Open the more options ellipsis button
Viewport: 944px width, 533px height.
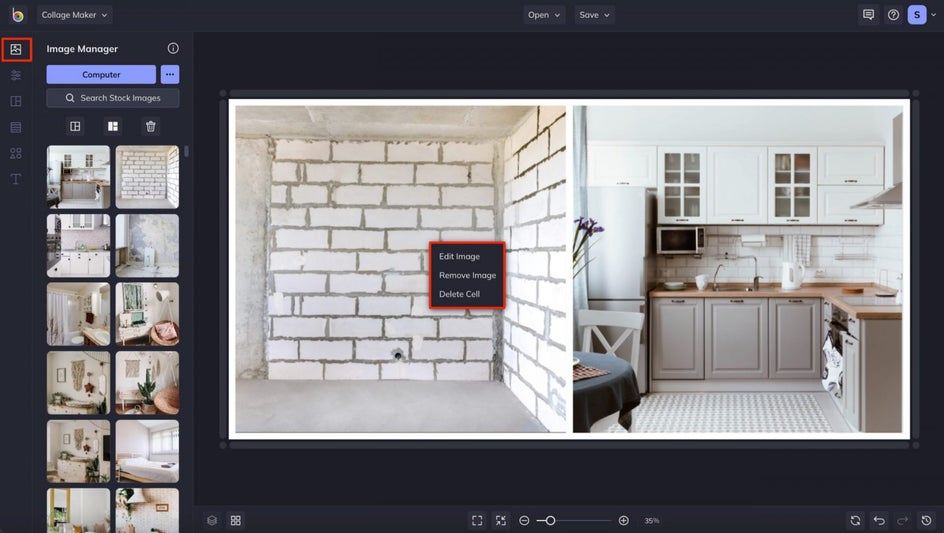pyautogui.click(x=170, y=74)
